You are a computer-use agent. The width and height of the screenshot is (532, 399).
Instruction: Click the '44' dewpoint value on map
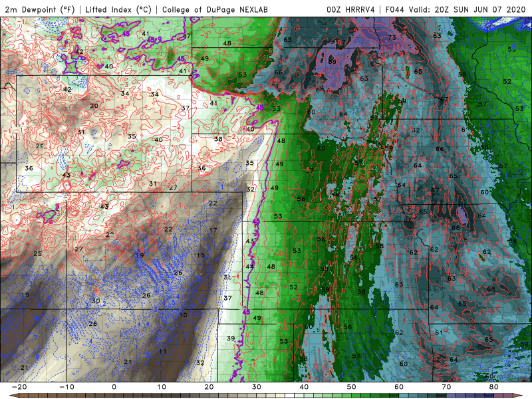click(249, 267)
